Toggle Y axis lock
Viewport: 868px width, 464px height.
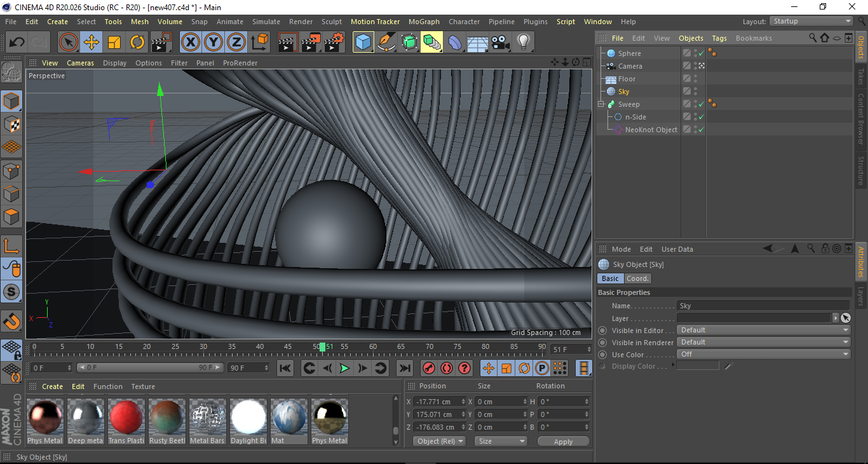coord(213,43)
